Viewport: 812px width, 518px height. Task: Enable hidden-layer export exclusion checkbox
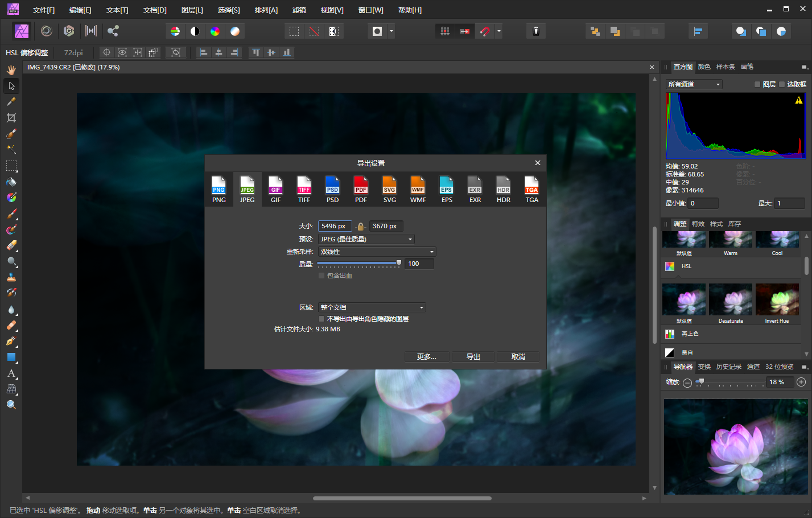pos(321,319)
